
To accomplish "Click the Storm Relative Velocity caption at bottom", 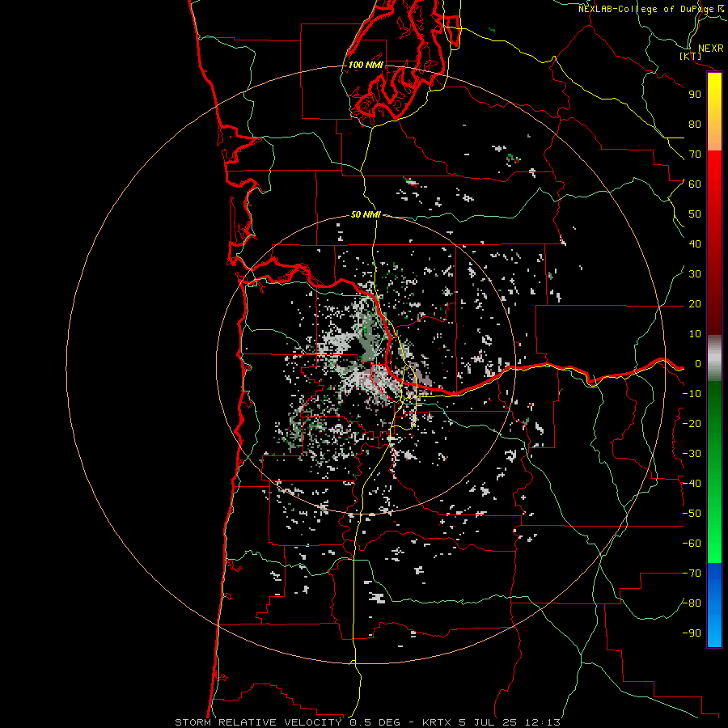I will [x=367, y=722].
